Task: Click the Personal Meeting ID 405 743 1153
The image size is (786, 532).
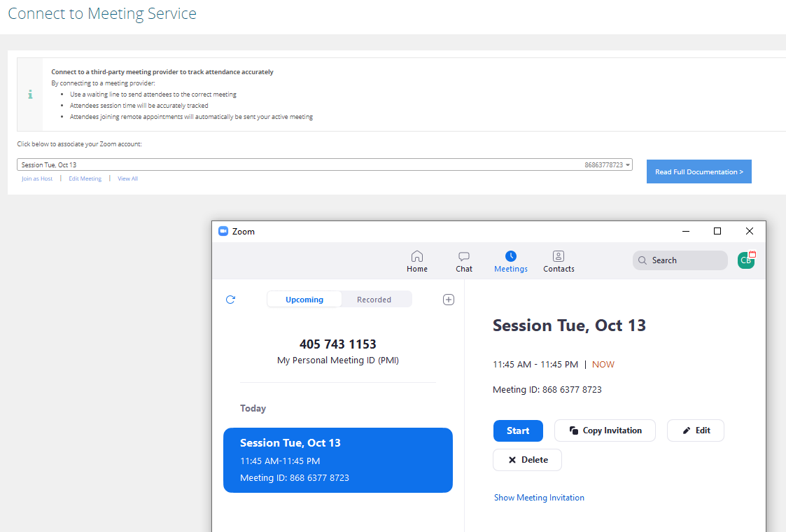Action: click(x=338, y=344)
